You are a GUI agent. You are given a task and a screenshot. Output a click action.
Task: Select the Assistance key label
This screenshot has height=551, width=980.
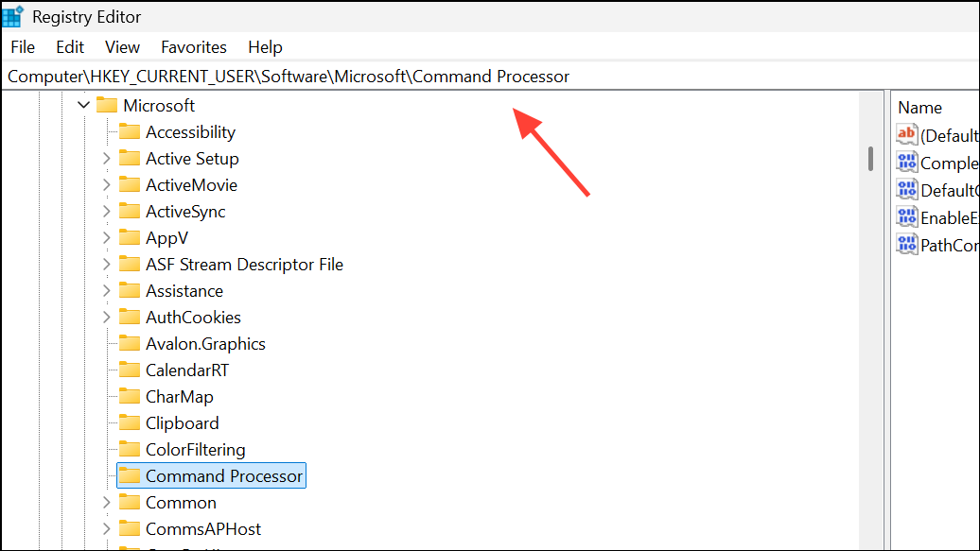(x=184, y=291)
